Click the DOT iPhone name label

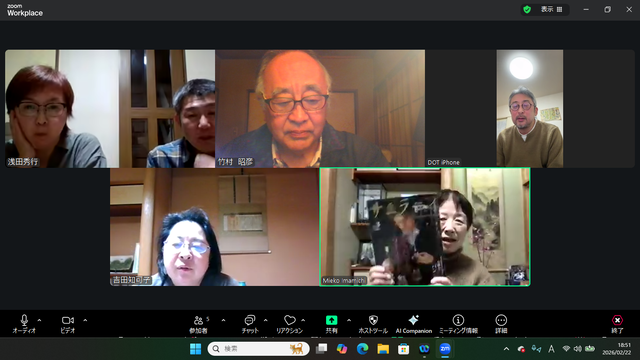coord(444,162)
